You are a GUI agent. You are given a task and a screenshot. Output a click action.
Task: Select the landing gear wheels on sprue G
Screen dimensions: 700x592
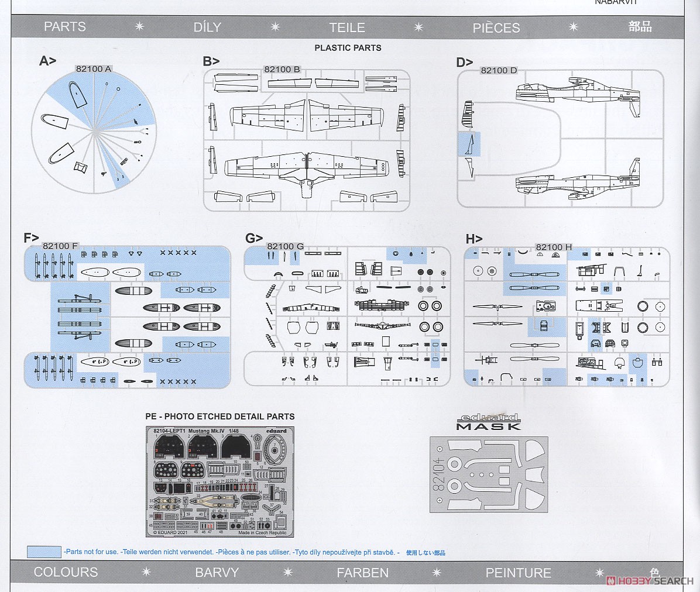(431, 316)
